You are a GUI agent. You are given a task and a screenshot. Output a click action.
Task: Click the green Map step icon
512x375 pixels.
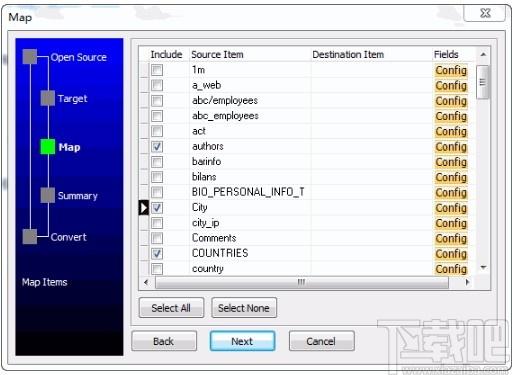pyautogui.click(x=48, y=147)
